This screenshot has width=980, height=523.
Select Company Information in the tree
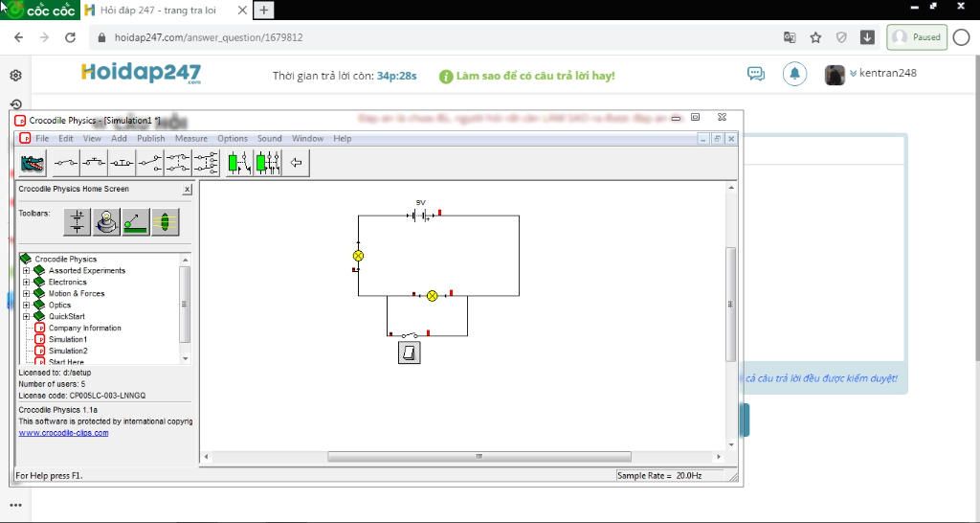[85, 328]
